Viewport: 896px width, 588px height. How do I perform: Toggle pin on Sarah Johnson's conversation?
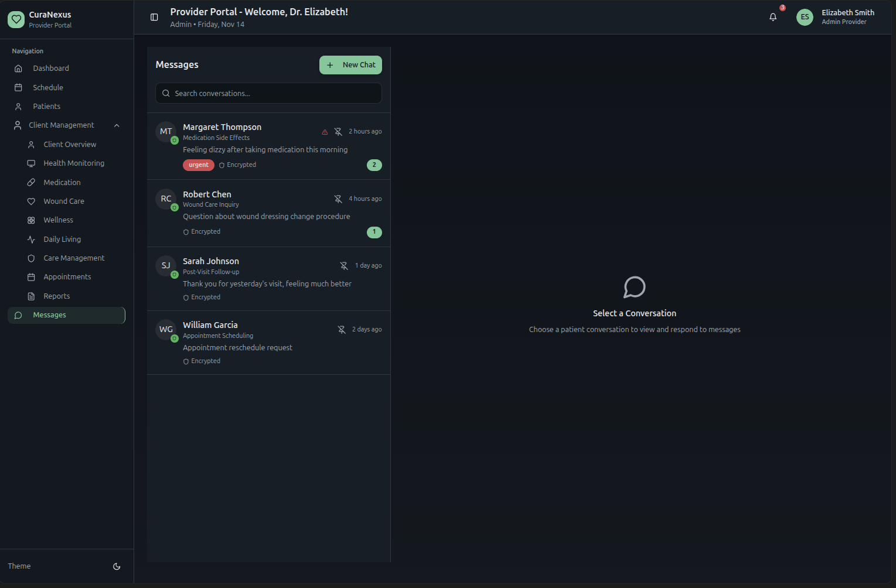pos(344,266)
